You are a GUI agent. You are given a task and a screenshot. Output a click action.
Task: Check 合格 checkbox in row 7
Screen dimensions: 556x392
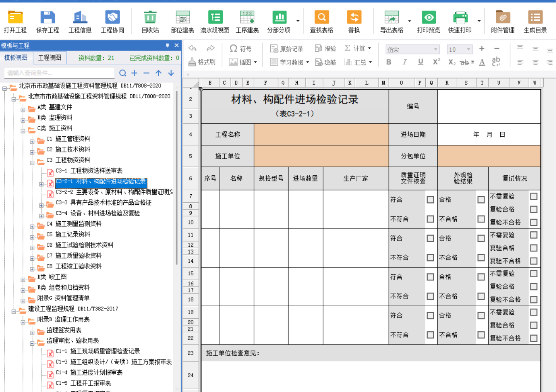coord(481,200)
